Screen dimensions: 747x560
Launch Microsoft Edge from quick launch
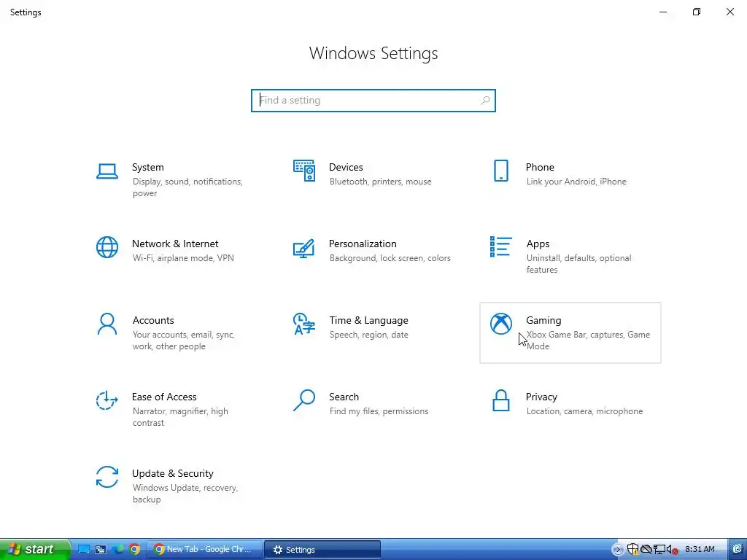pyautogui.click(x=117, y=550)
